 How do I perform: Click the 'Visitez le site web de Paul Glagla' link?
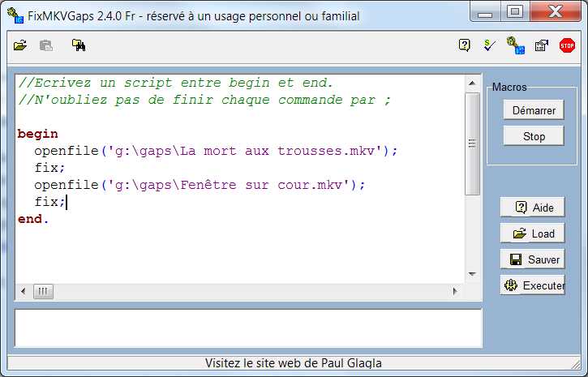294,363
